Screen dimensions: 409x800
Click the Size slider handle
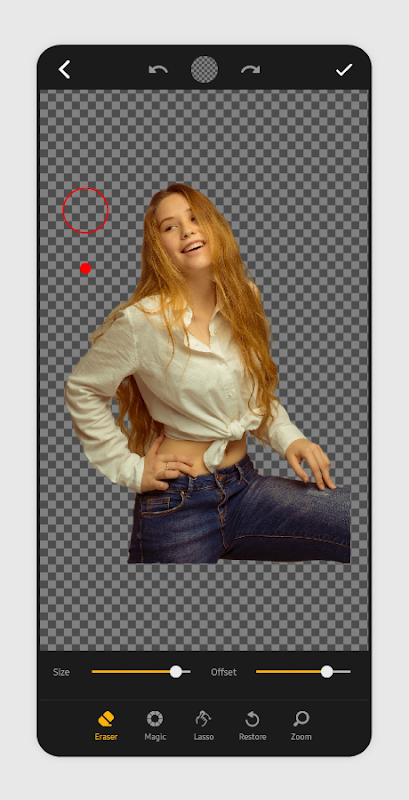[176, 671]
